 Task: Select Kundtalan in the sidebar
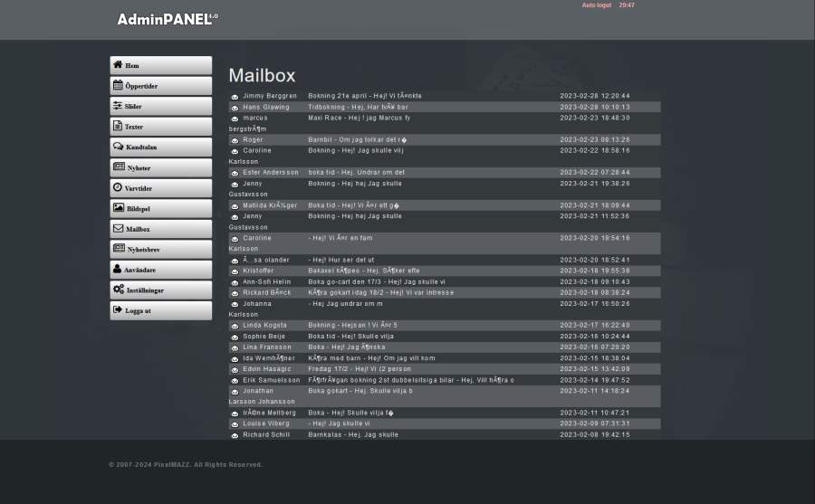pos(160,147)
